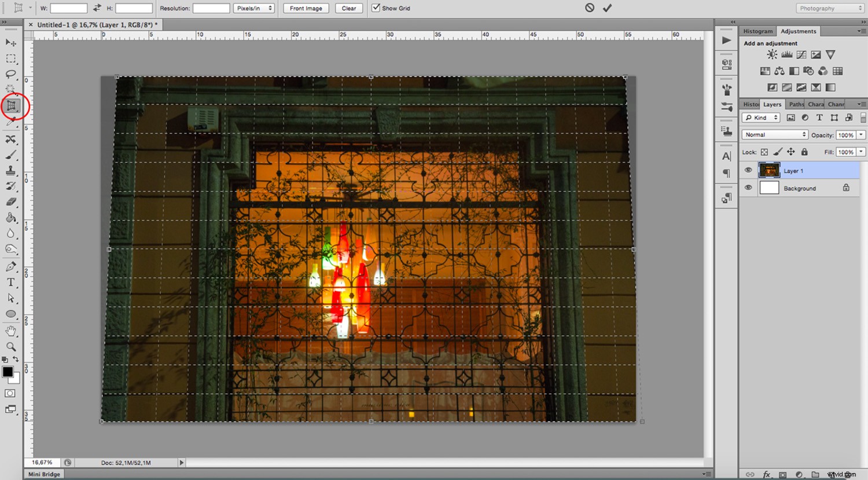This screenshot has width=868, height=480.
Task: Open the Curves adjustment icon
Action: point(801,54)
